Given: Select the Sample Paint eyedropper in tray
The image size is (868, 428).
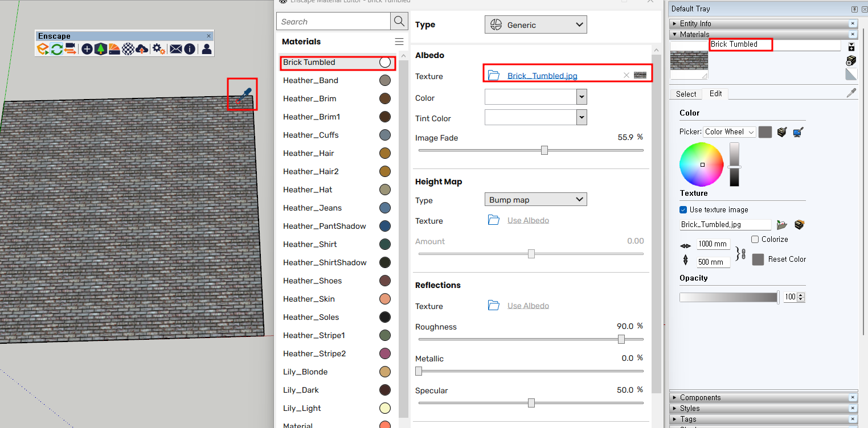Looking at the screenshot, I should (851, 93).
